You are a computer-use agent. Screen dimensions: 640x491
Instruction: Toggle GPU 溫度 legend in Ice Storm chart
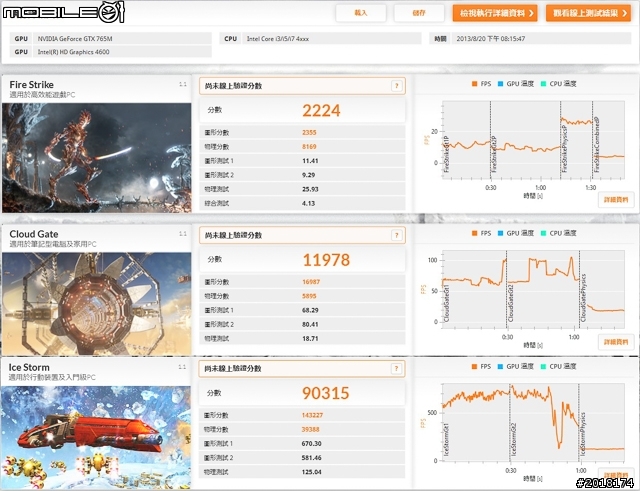click(x=516, y=367)
